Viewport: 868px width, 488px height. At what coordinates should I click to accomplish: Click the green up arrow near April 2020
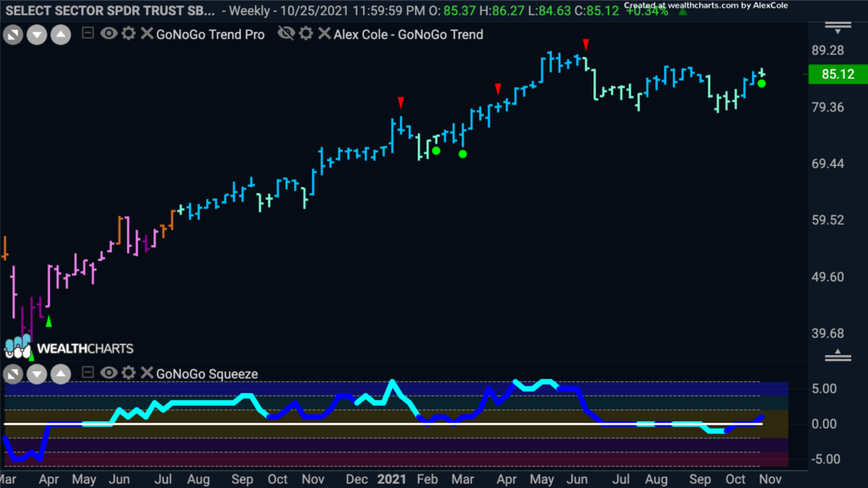tap(48, 321)
